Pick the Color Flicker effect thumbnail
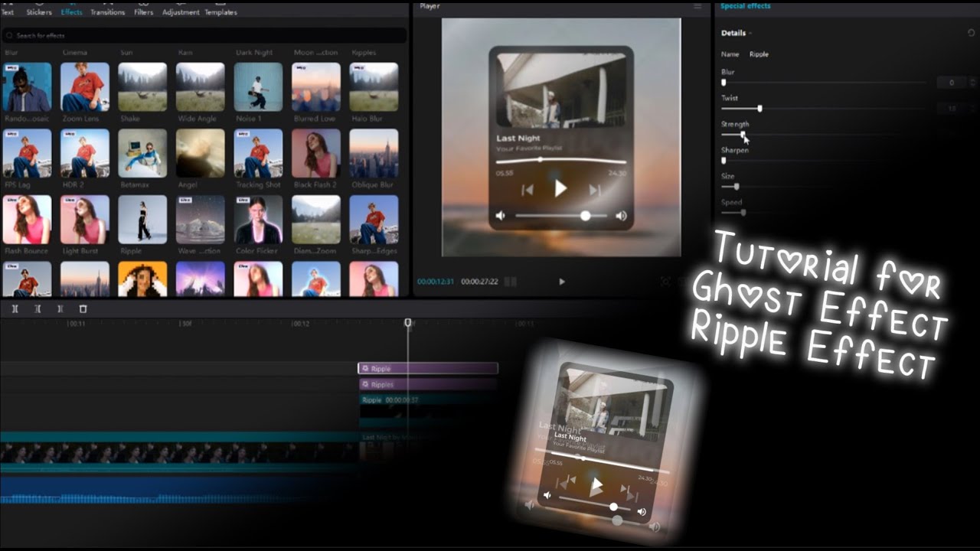The width and height of the screenshot is (980, 551). coord(258,220)
